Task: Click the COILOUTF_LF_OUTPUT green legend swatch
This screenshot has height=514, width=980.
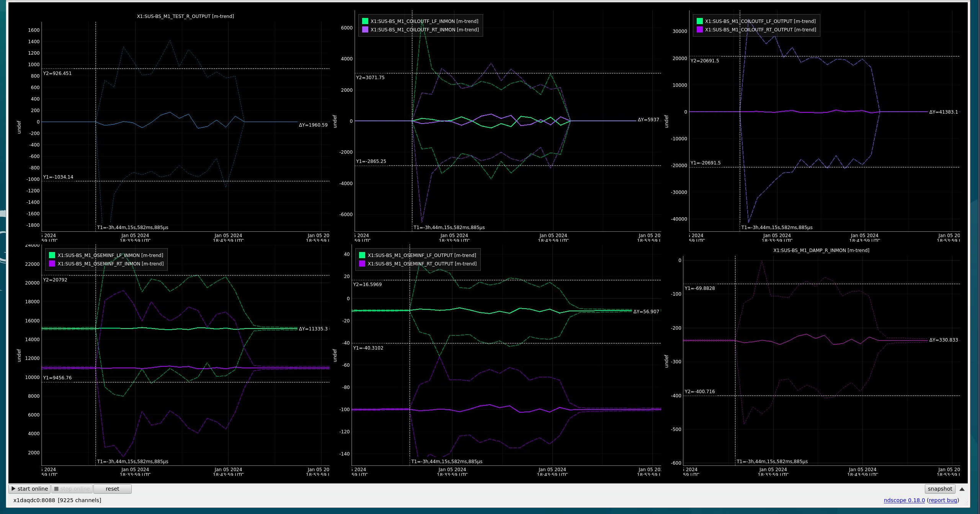Action: point(700,21)
